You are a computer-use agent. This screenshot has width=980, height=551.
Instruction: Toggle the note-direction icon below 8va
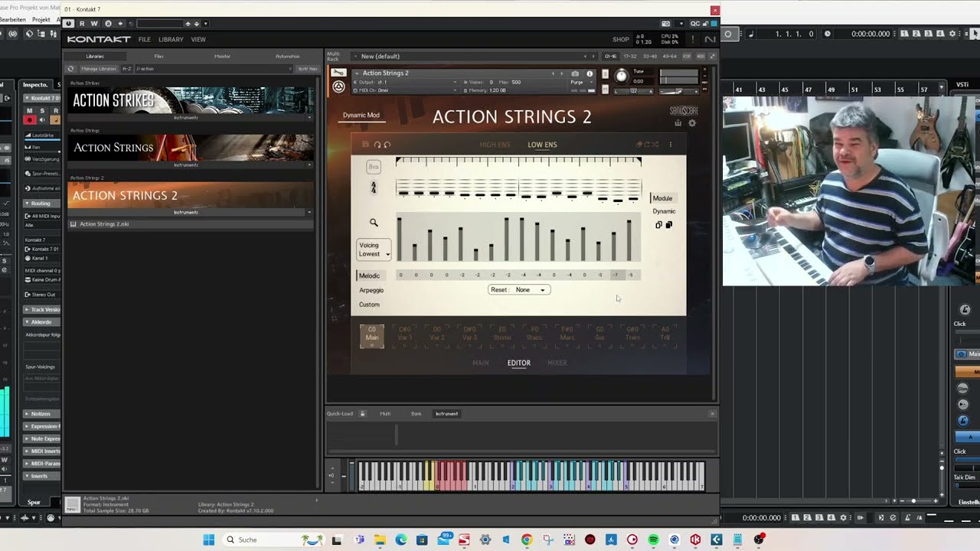point(374,187)
